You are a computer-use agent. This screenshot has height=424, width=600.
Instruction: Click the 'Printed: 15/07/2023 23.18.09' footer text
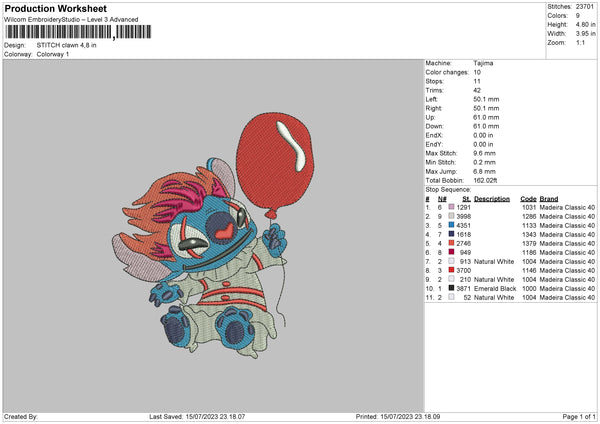coord(398,416)
